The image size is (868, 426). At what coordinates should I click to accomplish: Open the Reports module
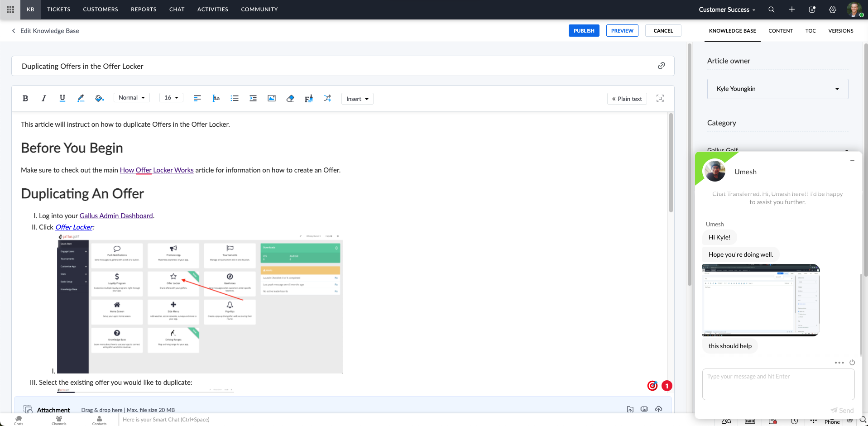144,10
